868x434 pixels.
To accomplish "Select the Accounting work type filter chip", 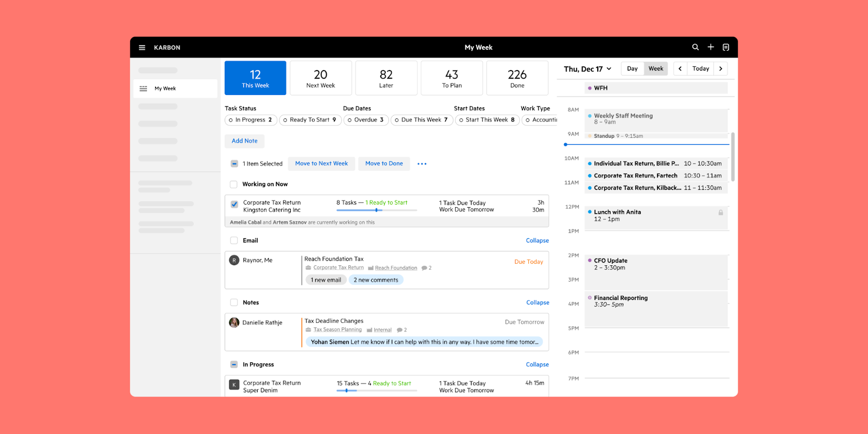I will point(540,120).
